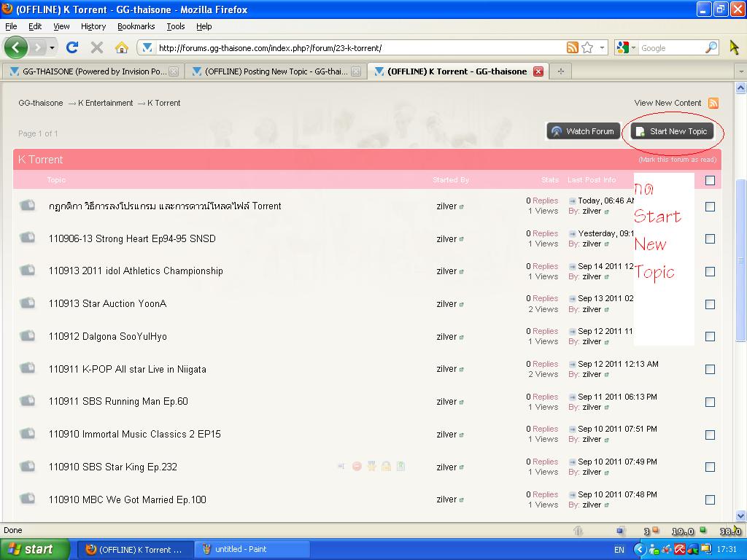Click the Watch Forum button
Image resolution: width=747 pixels, height=560 pixels.
(584, 131)
